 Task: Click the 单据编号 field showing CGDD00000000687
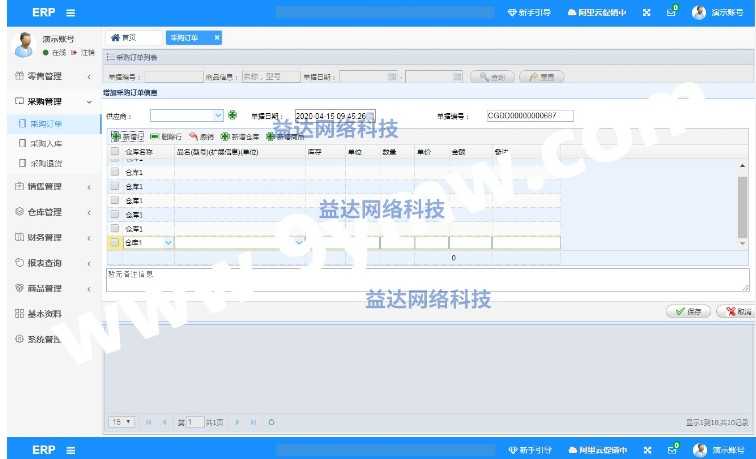pos(530,116)
